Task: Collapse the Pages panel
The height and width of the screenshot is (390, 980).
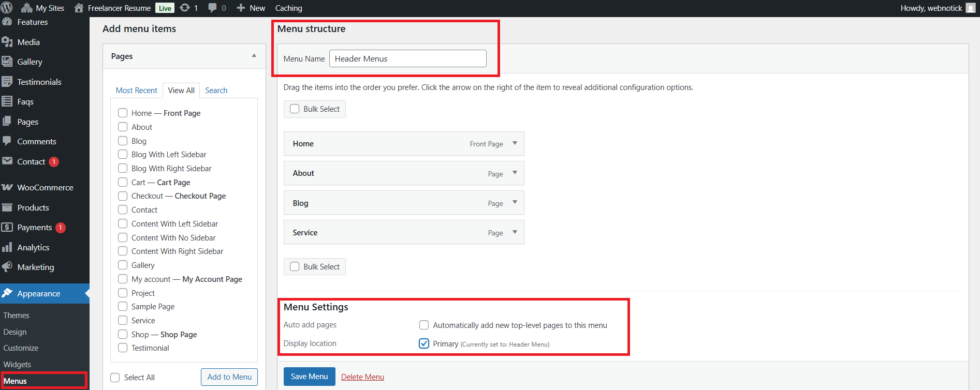Action: tap(254, 56)
